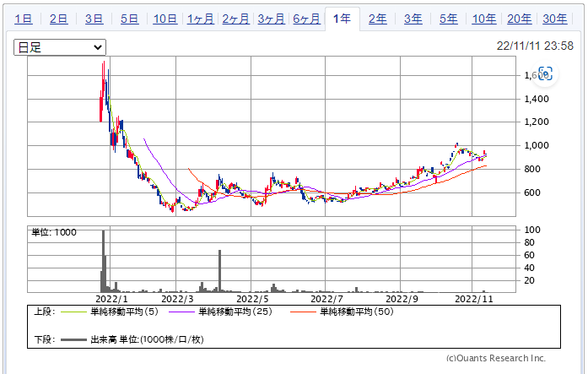The height and width of the screenshot is (374, 588).
Task: Click the 2022/3 date axis label
Action: [177, 299]
